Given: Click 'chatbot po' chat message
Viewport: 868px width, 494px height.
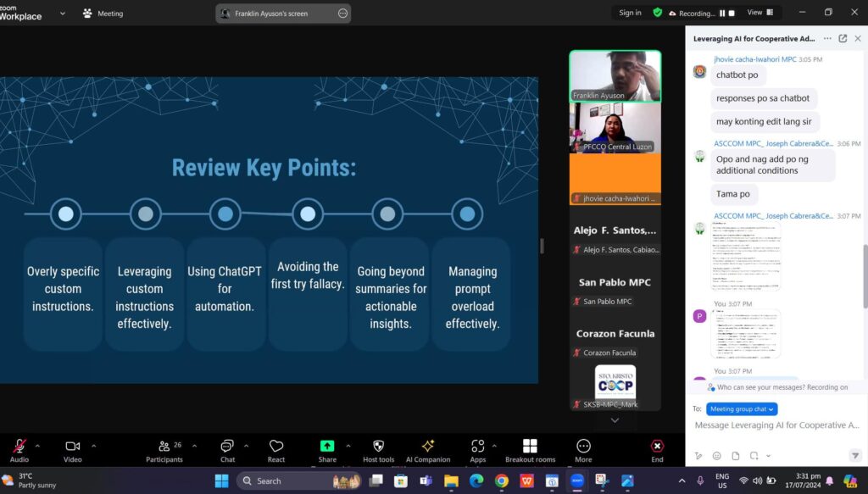Looking at the screenshot, I should [x=737, y=75].
